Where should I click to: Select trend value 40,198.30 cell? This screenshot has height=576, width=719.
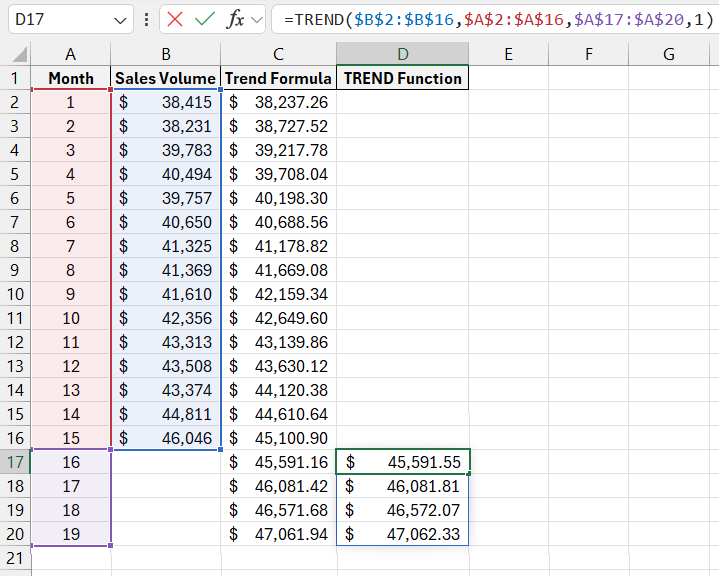click(278, 198)
